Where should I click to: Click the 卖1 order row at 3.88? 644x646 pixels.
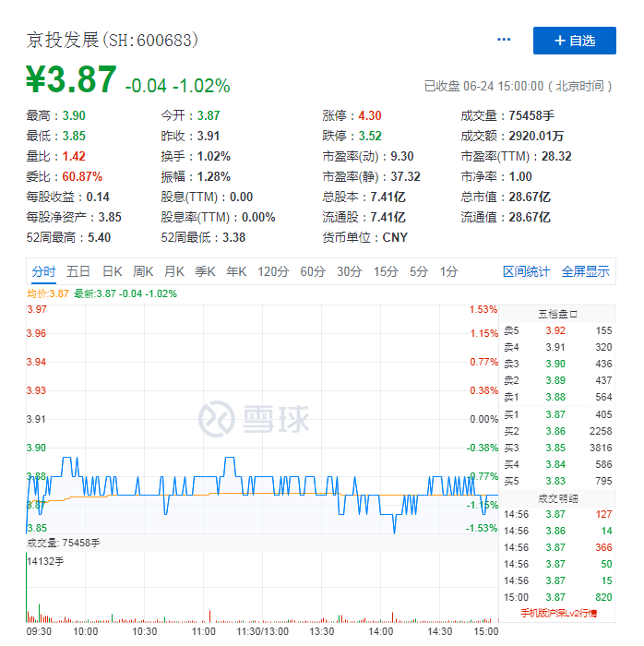[x=558, y=397]
